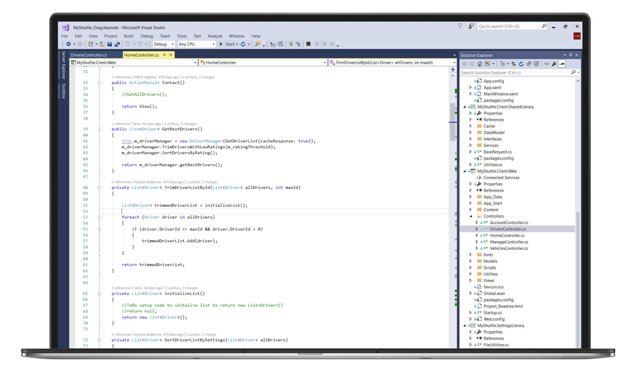Click the Pending Changes Filter icon

502,64
